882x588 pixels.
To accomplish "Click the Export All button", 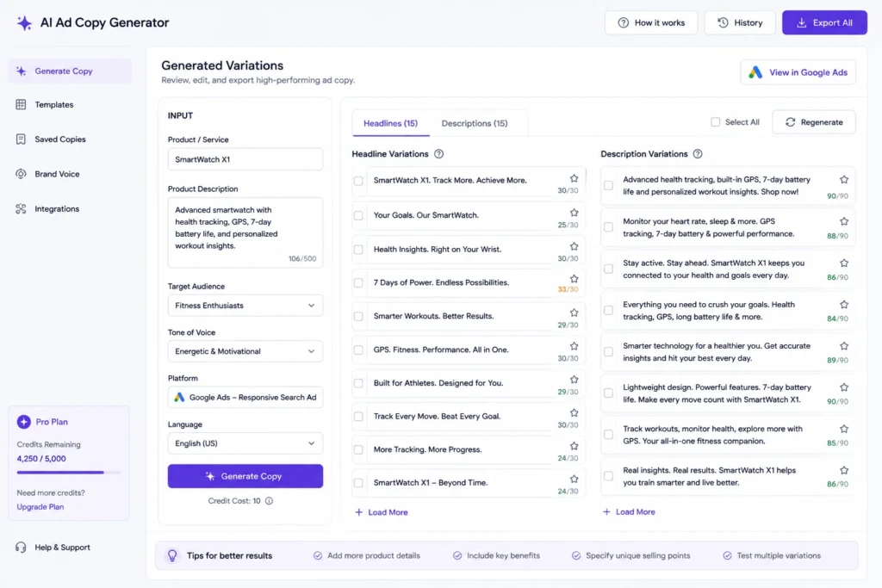I will click(824, 23).
